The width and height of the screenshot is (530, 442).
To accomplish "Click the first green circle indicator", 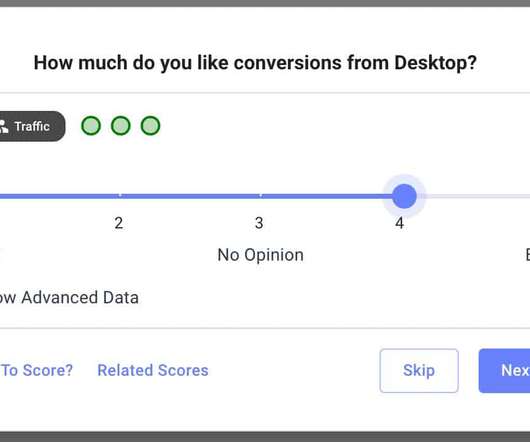I will [91, 126].
